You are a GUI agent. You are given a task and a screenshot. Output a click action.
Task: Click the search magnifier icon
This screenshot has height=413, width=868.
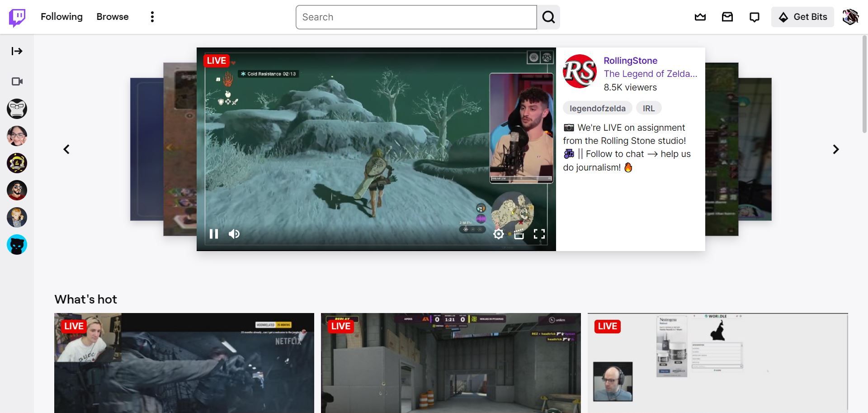[548, 17]
